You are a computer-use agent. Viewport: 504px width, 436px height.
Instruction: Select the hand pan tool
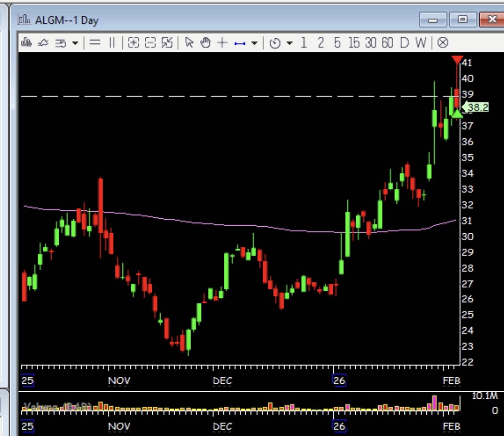click(205, 42)
